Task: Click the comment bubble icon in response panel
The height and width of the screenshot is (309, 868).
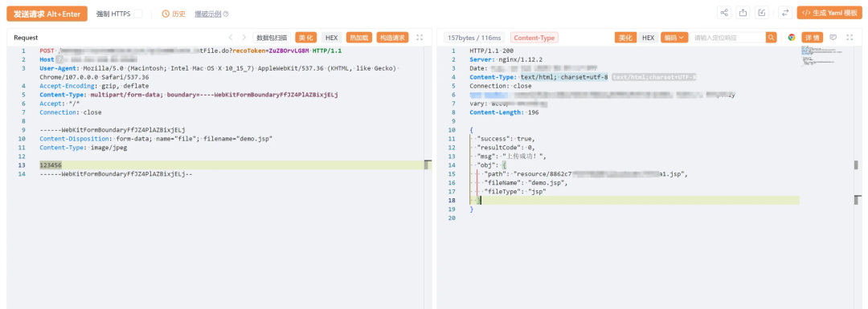Action: coord(833,38)
